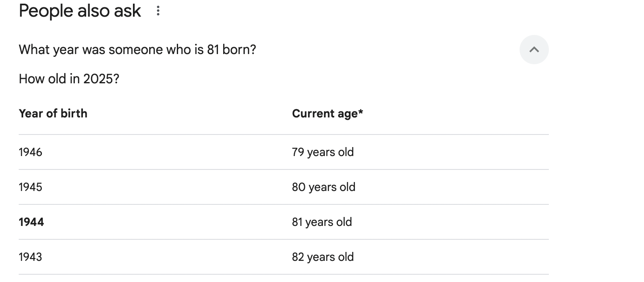Image resolution: width=644 pixels, height=282 pixels.
Task: Select the 1945 table cell
Action: pos(30,187)
